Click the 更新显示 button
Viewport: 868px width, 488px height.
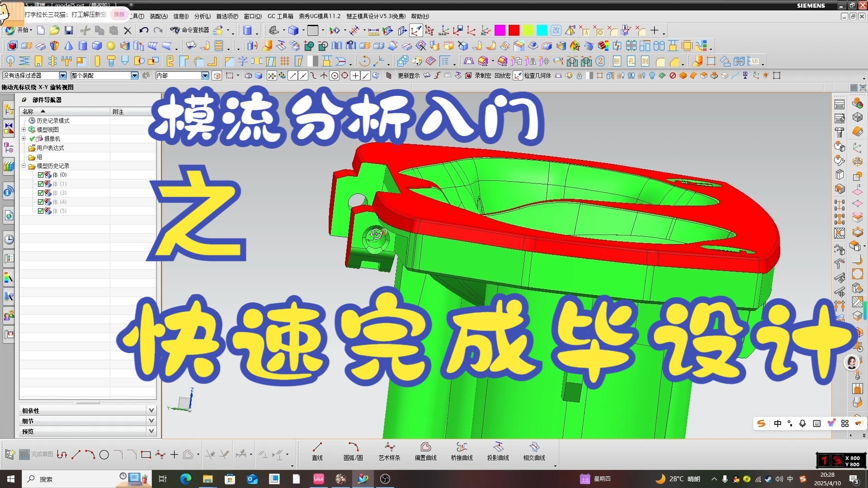click(x=408, y=75)
